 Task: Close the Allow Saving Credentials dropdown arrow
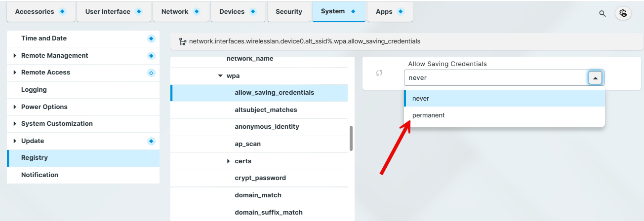(596, 78)
